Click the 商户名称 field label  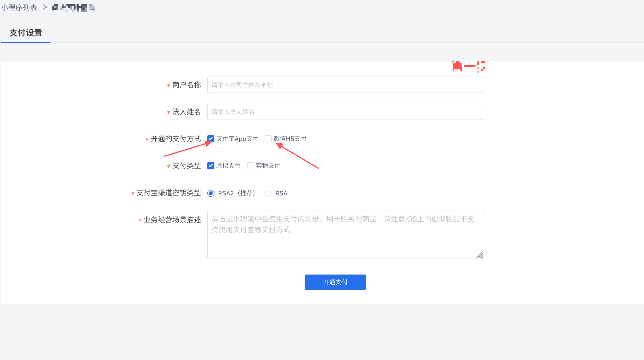pos(186,85)
